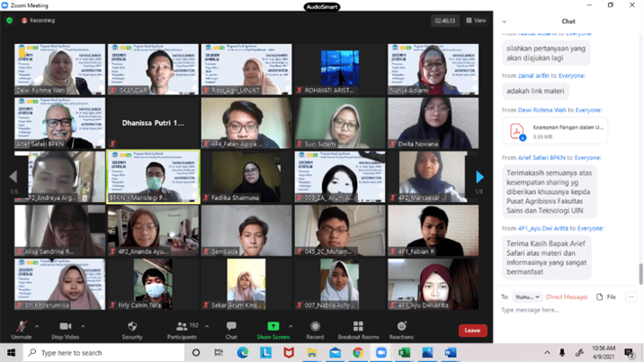This screenshot has height=362, width=644.
Task: Open the Reactions menu
Action: [401, 328]
